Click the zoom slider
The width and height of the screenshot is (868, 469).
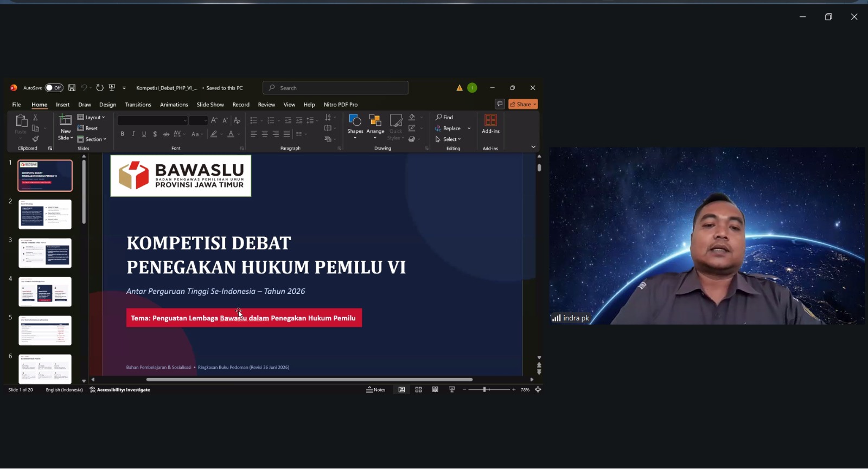pos(489,390)
